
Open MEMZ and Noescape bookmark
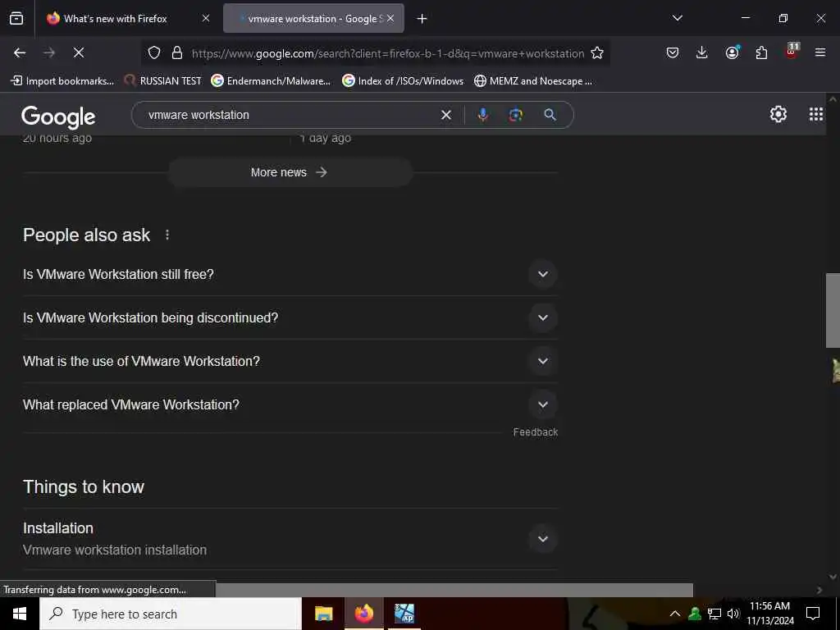click(533, 81)
